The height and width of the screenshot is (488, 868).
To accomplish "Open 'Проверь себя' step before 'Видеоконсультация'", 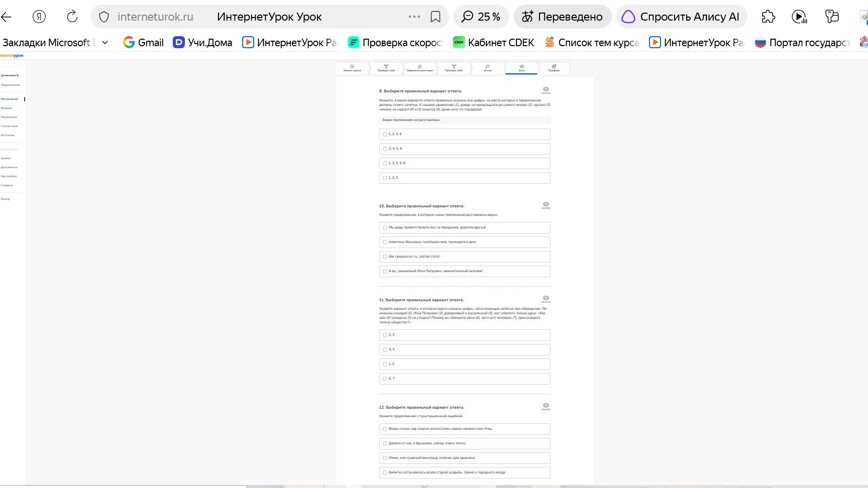I will pyautogui.click(x=386, y=68).
